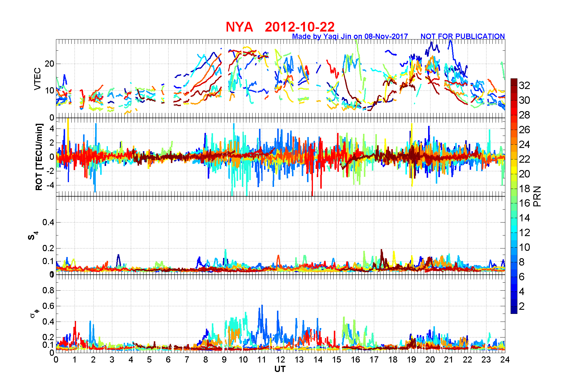The height and width of the screenshot is (392, 561).
Task: Click the S4 y-axis tick label 0.4
Action: click(48, 222)
